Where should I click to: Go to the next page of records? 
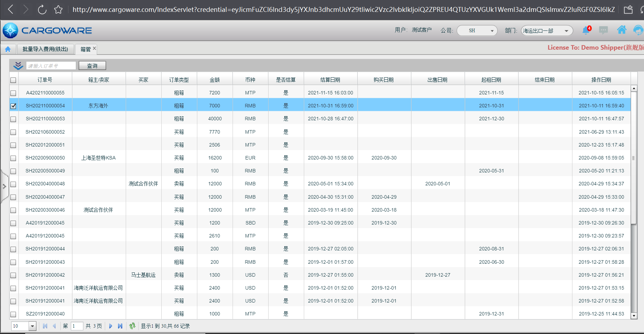coord(111,326)
